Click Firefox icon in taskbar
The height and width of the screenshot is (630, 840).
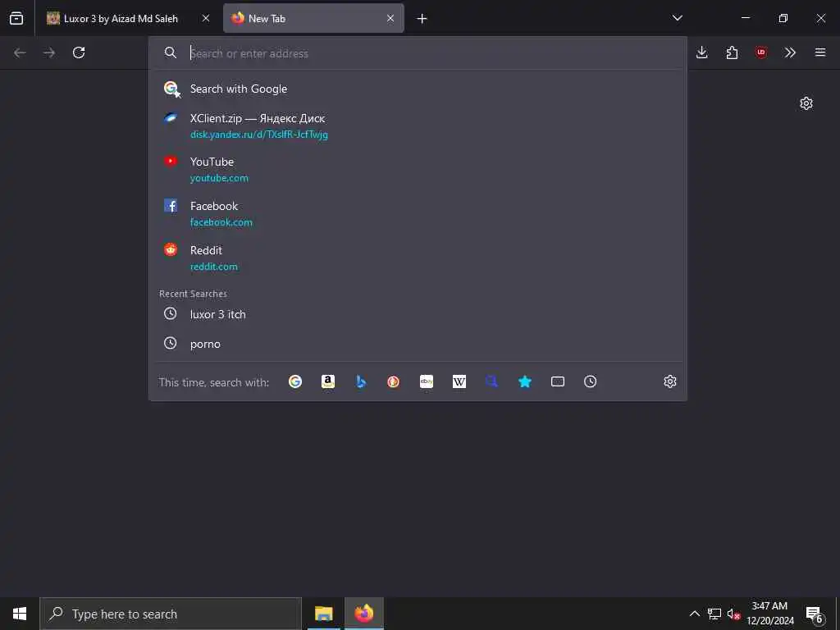(363, 614)
